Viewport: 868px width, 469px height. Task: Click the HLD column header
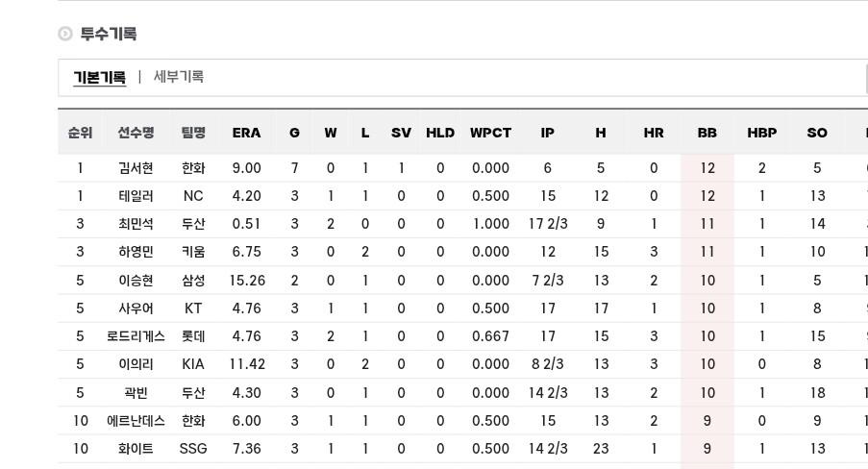coord(440,133)
